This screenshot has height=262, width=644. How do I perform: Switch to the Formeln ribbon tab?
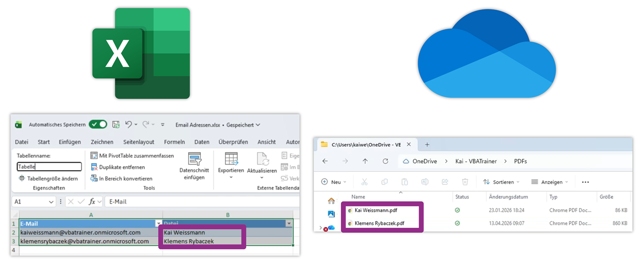175,142
